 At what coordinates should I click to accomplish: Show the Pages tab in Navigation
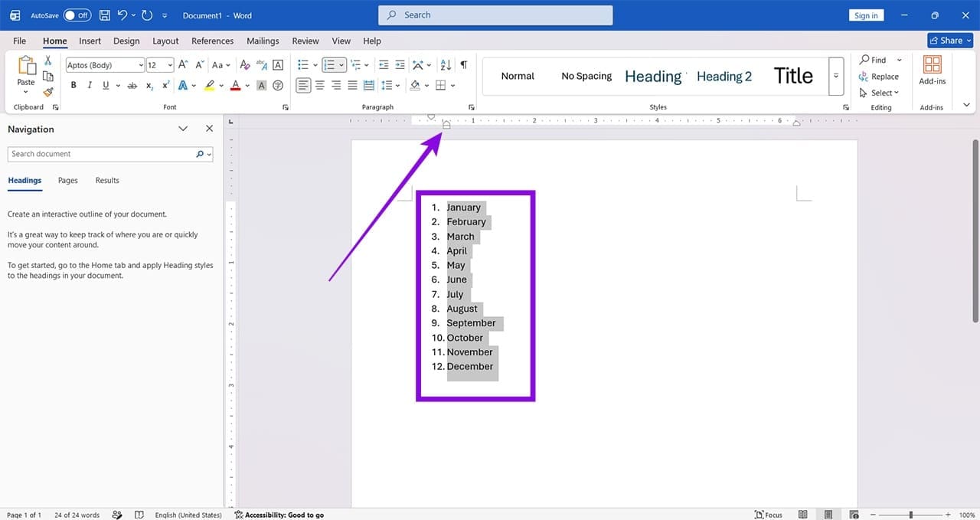coord(68,181)
